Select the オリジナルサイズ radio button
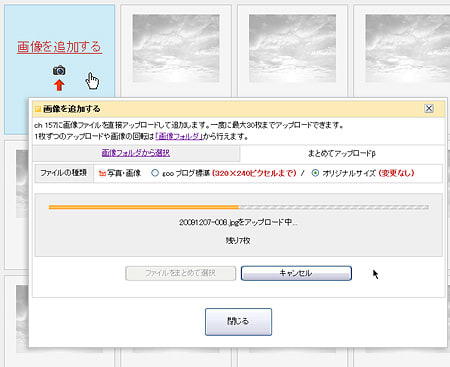This screenshot has width=450, height=367. [x=315, y=173]
